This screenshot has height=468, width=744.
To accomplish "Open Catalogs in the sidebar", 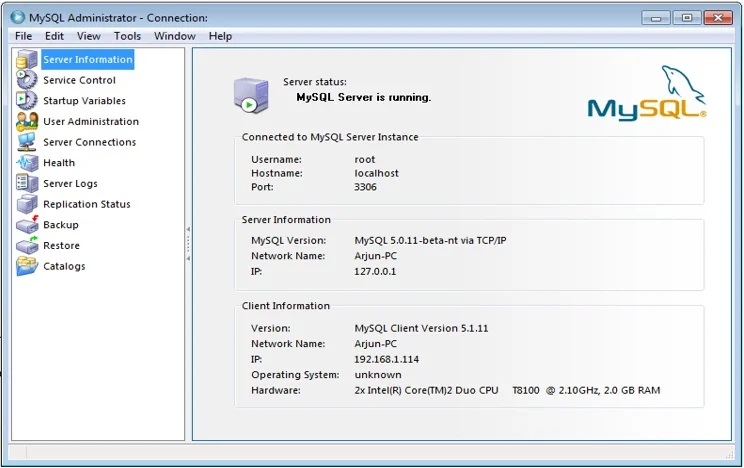I will (x=64, y=266).
